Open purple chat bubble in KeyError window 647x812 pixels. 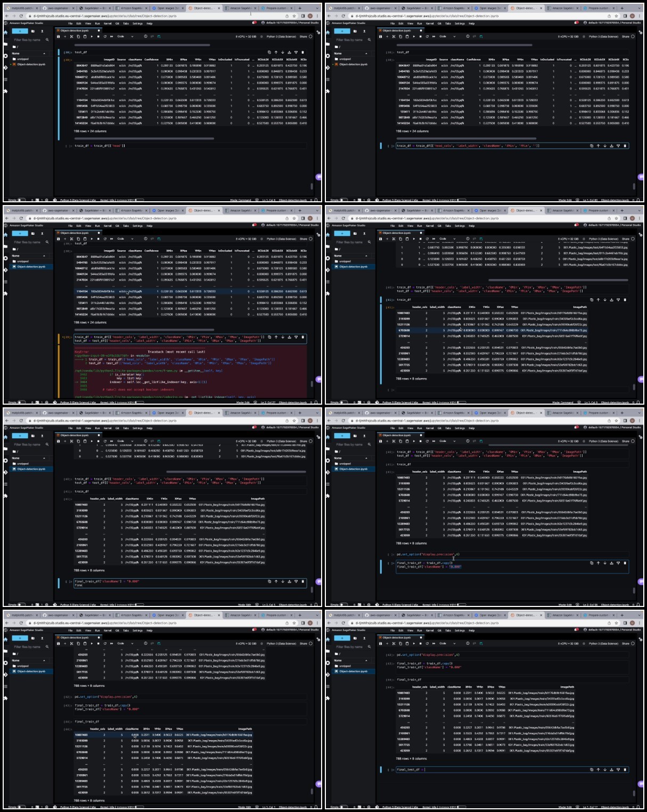(x=318, y=379)
